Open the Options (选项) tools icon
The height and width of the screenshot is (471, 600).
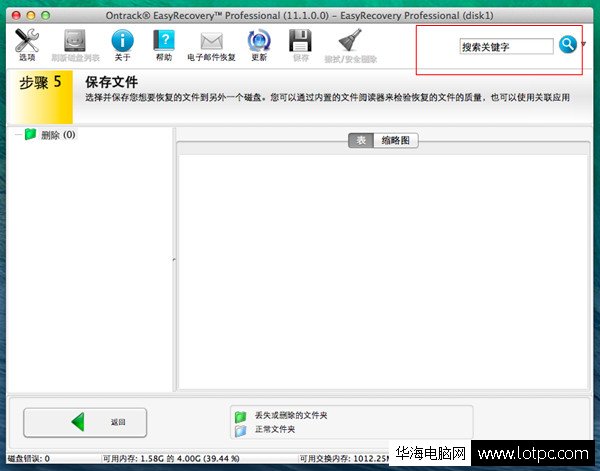[27, 41]
